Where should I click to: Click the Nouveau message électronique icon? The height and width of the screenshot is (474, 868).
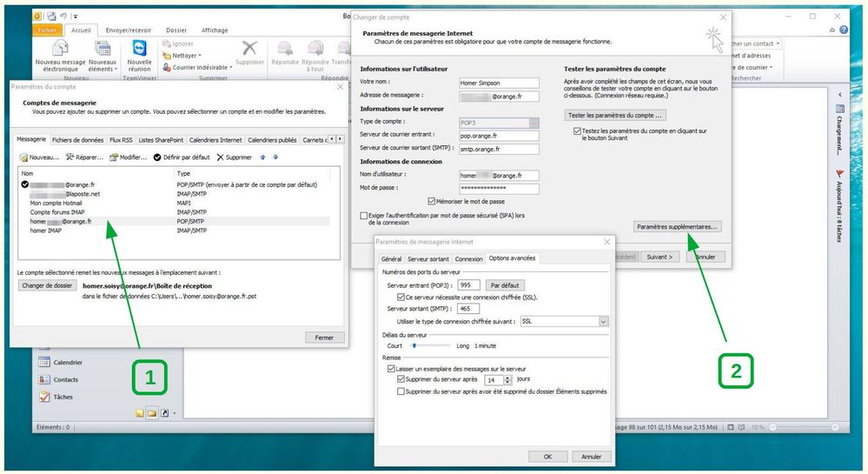point(60,49)
